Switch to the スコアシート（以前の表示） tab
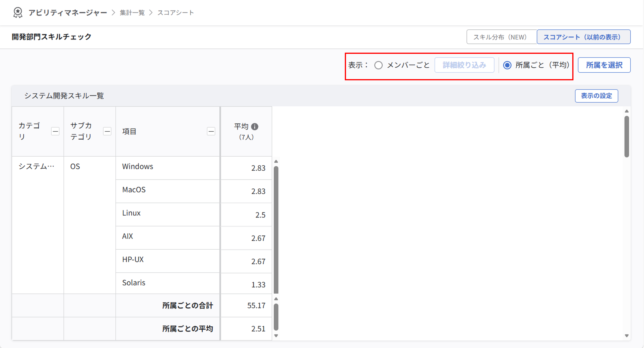 click(x=584, y=37)
